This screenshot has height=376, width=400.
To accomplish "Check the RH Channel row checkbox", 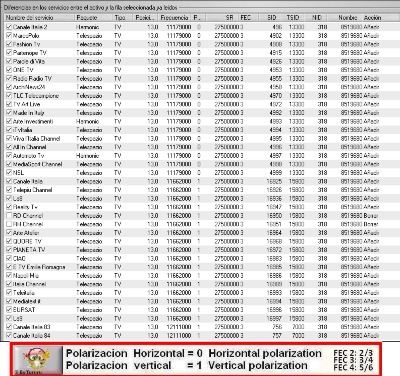I will click(x=9, y=224).
